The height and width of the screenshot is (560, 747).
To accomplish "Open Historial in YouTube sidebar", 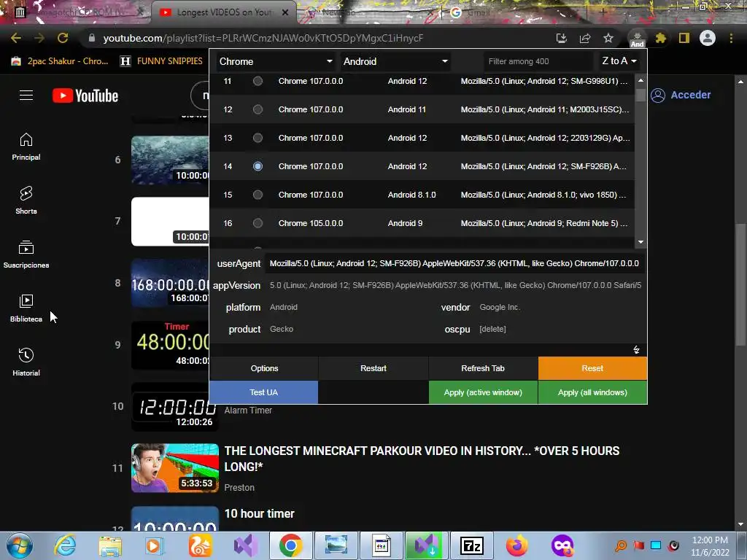I will 26,362.
